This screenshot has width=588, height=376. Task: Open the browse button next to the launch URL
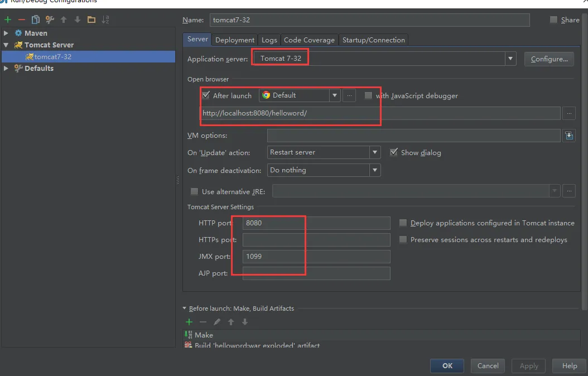[569, 113]
